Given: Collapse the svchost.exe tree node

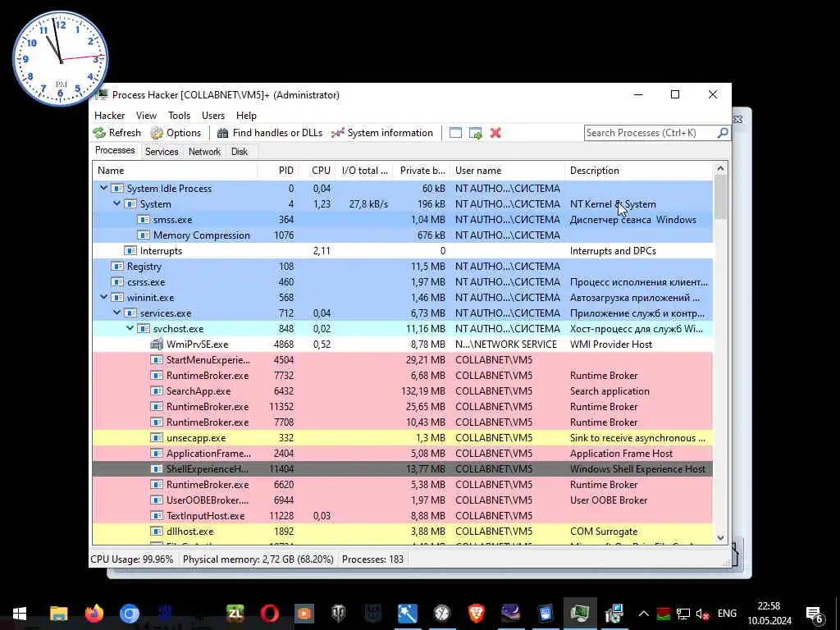Looking at the screenshot, I should 130,328.
